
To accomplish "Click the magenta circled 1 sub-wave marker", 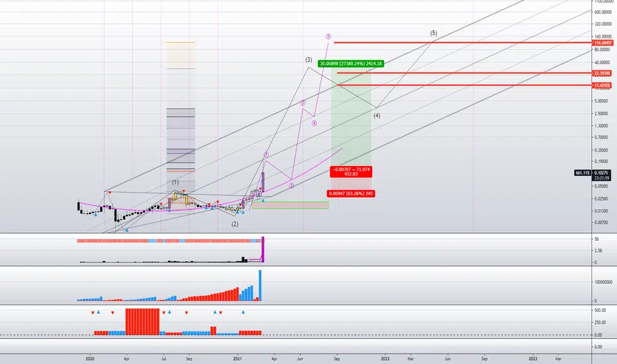I will (266, 155).
